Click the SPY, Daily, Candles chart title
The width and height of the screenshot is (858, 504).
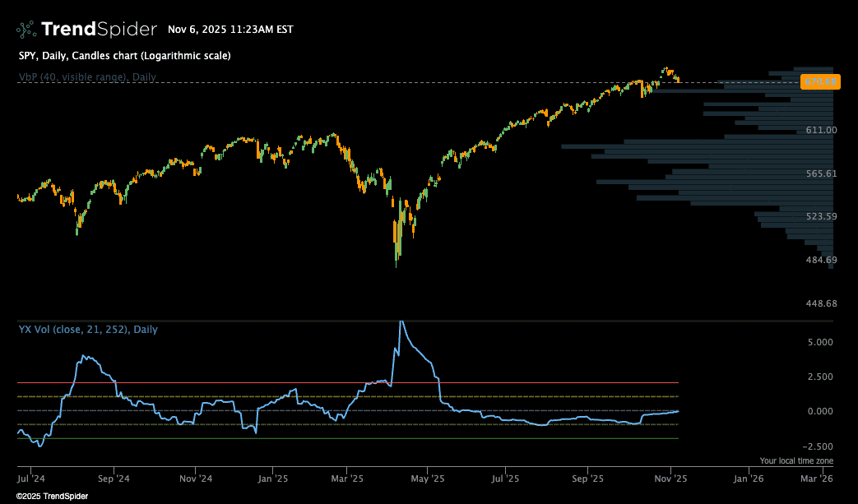(x=124, y=56)
